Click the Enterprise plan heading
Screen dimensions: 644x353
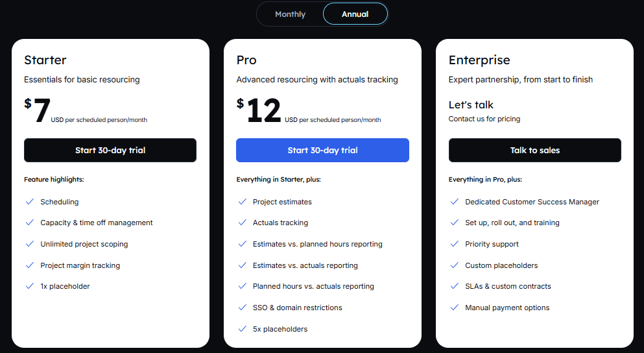(x=479, y=60)
